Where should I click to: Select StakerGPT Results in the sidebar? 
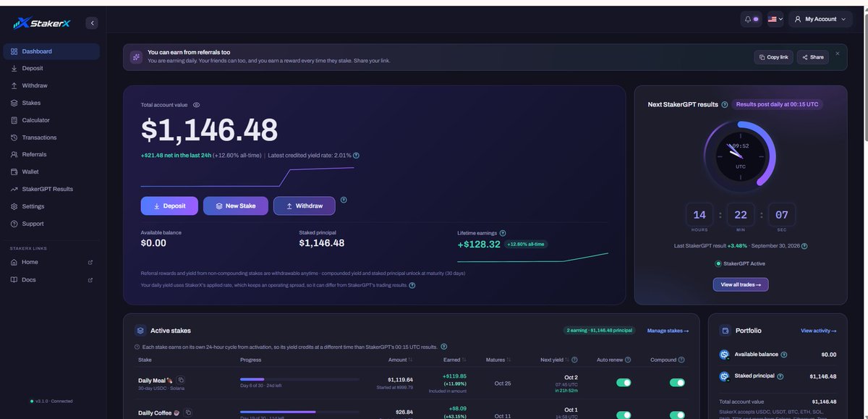[x=51, y=189]
